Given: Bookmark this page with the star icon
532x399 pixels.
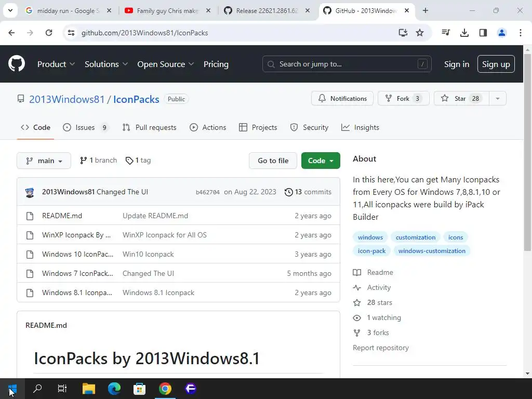Looking at the screenshot, I should pyautogui.click(x=420, y=33).
